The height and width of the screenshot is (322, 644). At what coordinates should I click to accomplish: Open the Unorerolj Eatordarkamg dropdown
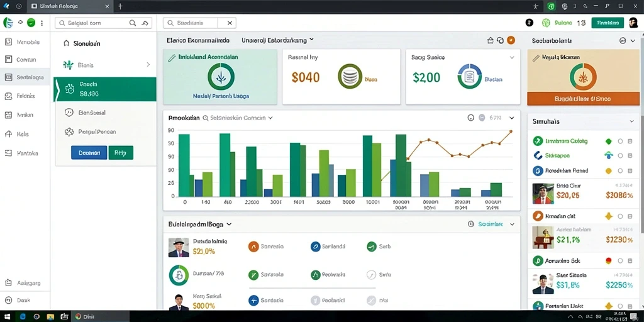coord(277,40)
